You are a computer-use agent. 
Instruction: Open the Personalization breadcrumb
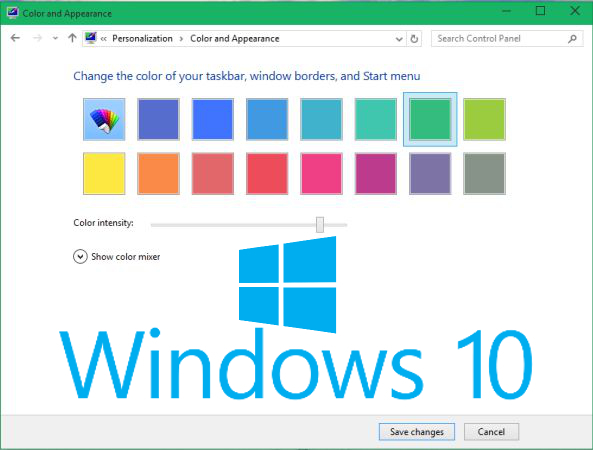pos(142,39)
